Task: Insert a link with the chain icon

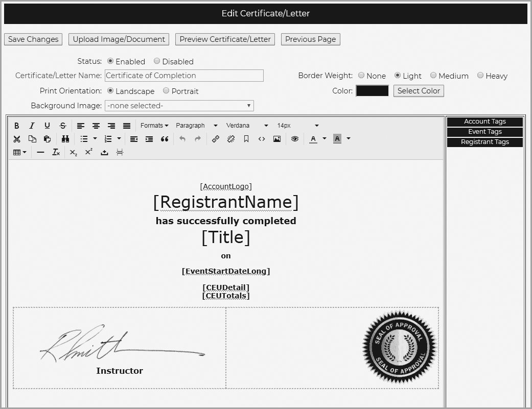Action: [x=216, y=139]
